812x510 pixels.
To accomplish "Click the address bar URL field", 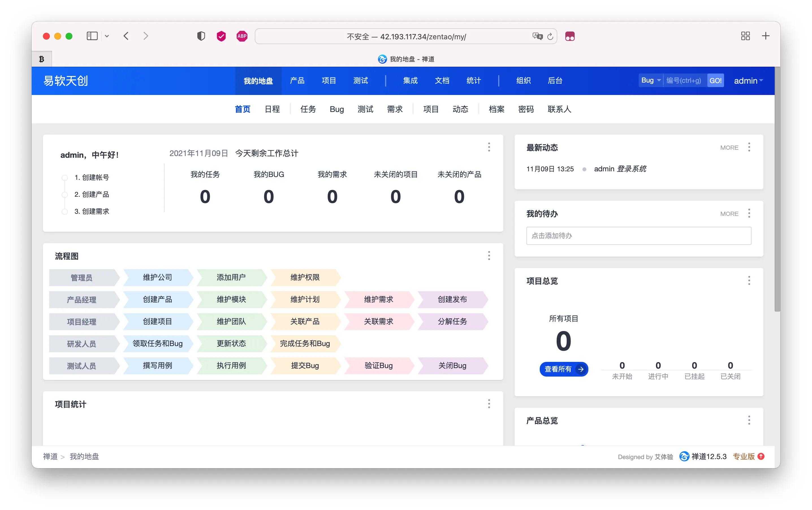I will click(x=406, y=36).
